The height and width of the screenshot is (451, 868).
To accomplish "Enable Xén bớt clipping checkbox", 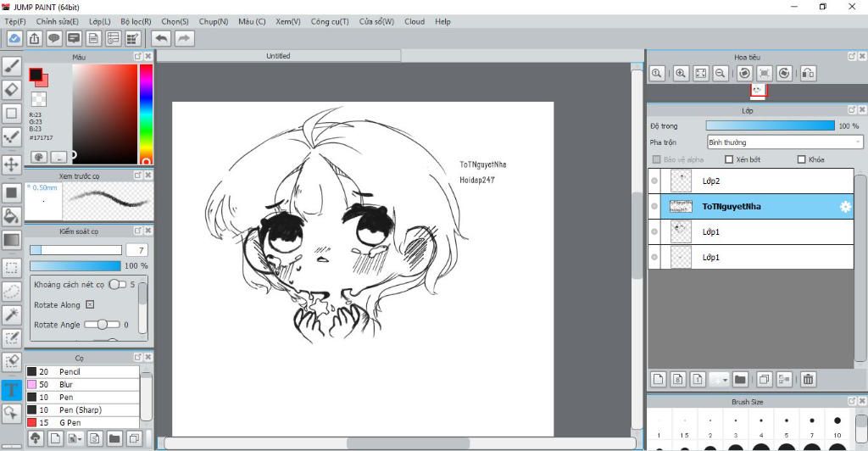I will point(729,159).
